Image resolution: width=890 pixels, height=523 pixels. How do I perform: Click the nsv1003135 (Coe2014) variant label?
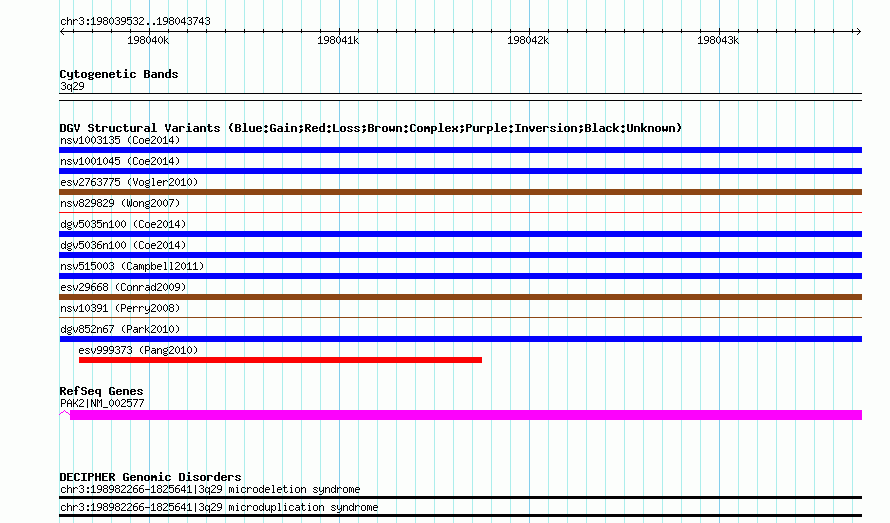point(120,140)
